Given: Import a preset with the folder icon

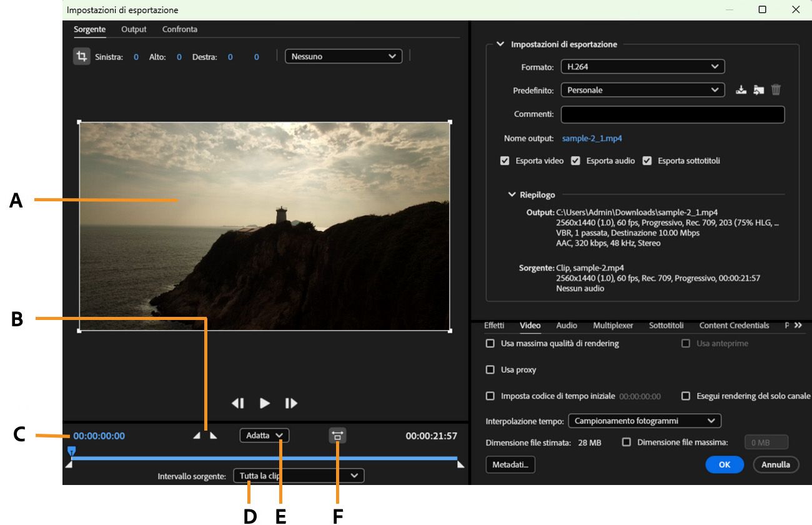Looking at the screenshot, I should tap(758, 89).
